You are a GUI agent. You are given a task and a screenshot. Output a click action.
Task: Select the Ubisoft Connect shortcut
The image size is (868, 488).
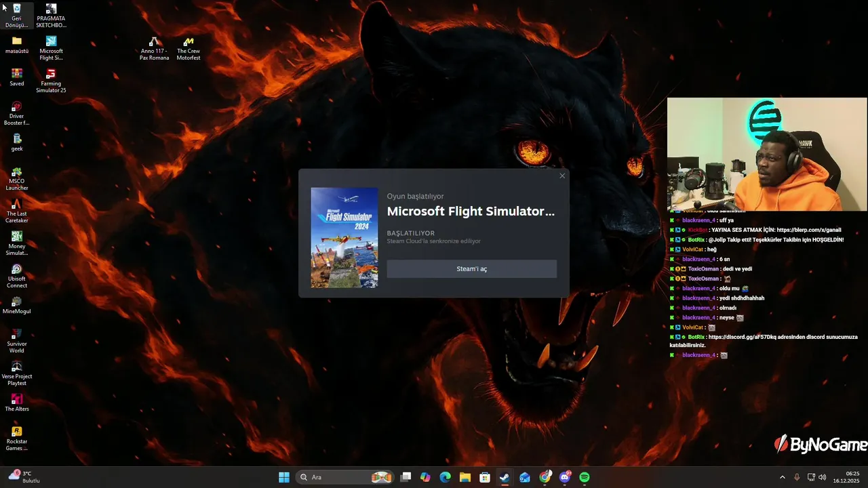coord(17,276)
